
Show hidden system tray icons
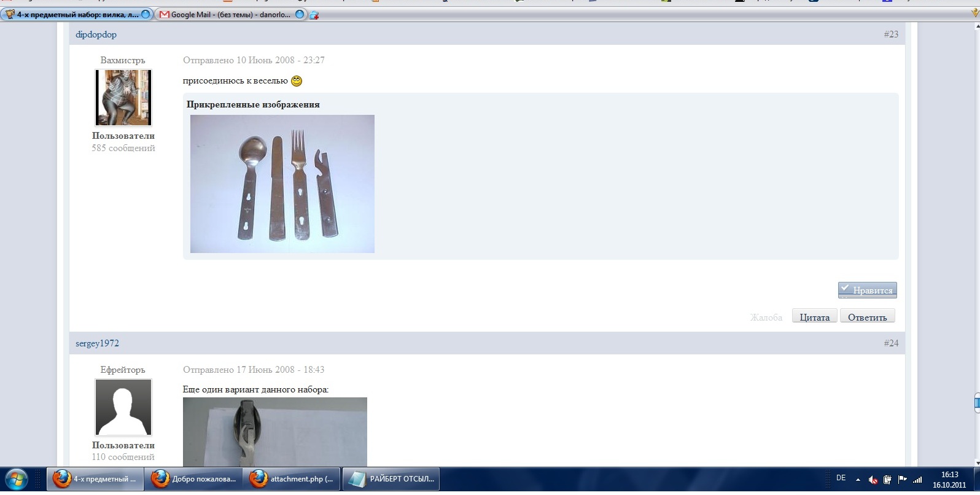pyautogui.click(x=858, y=480)
